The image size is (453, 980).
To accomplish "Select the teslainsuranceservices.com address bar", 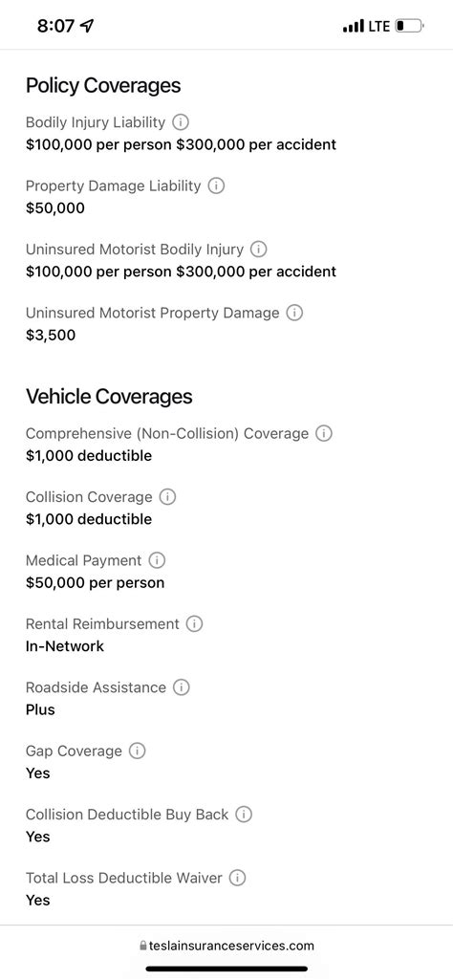I will (x=226, y=946).
